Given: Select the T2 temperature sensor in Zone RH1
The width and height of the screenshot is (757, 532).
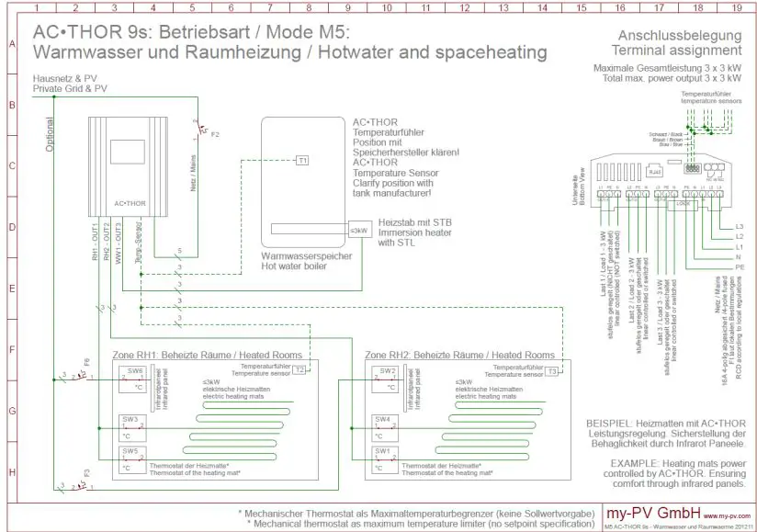Looking at the screenshot, I should coord(299,372).
